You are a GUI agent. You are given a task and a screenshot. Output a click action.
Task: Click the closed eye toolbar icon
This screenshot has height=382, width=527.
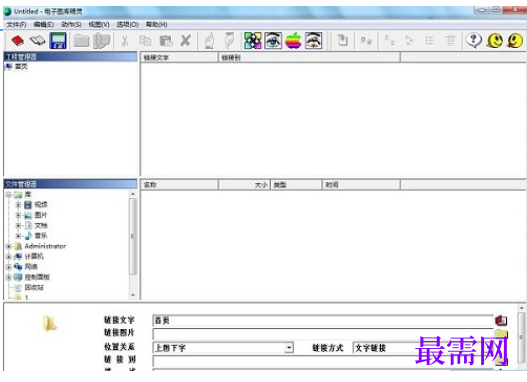314,41
